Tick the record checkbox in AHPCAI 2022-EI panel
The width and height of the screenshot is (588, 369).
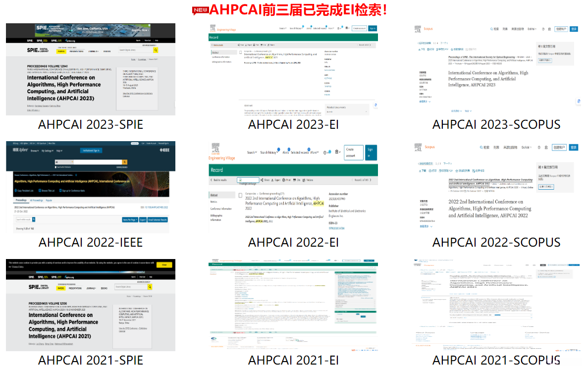point(240,195)
